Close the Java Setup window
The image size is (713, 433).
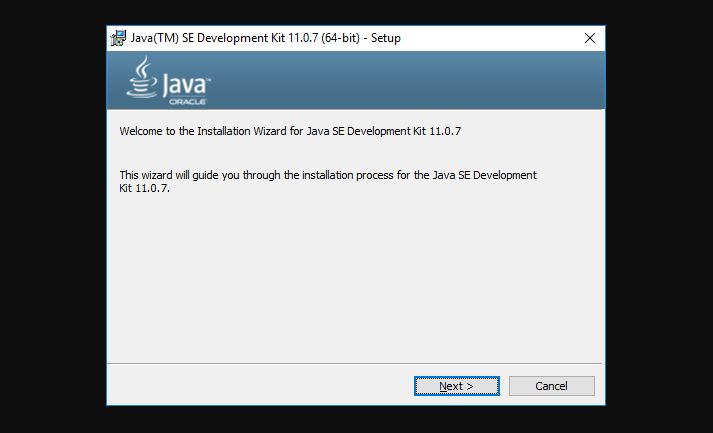coord(590,38)
